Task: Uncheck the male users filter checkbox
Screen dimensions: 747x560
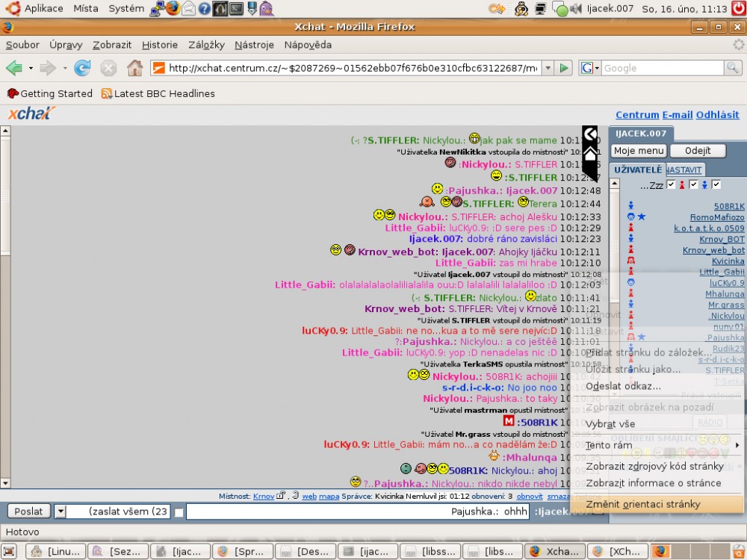Action: click(x=716, y=184)
